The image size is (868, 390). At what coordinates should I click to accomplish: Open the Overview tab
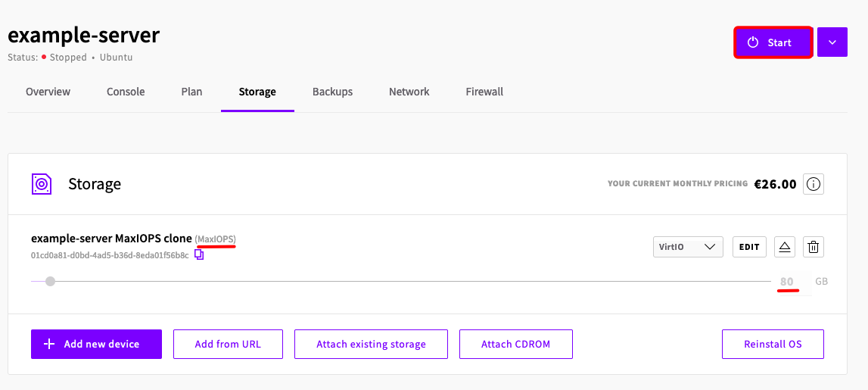(48, 92)
